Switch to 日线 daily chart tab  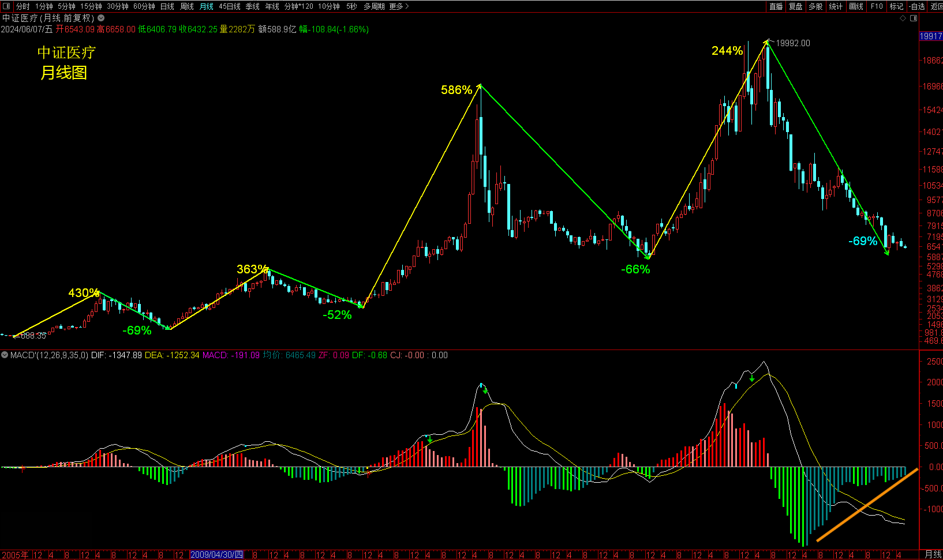pyautogui.click(x=167, y=6)
